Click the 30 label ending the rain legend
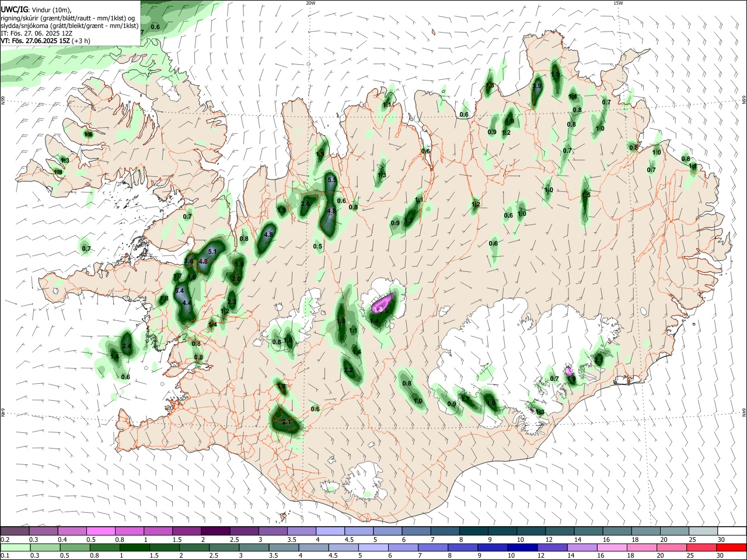This screenshot has height=560, width=747. coord(721,556)
